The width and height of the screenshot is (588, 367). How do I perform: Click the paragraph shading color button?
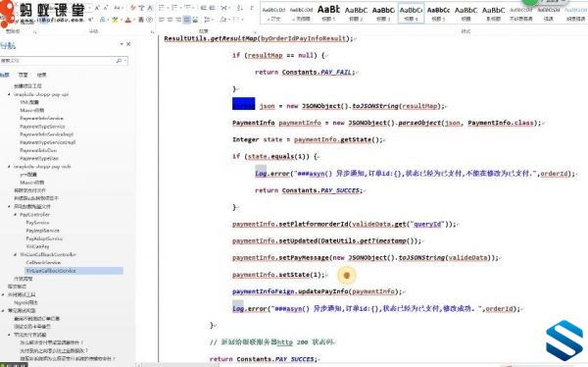(x=224, y=20)
